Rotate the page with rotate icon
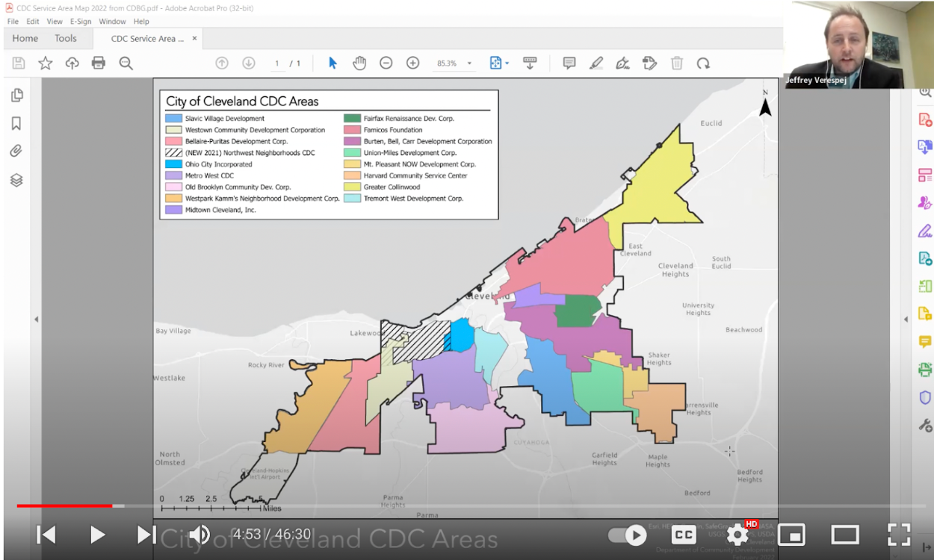Image resolution: width=934 pixels, height=560 pixels. [703, 63]
